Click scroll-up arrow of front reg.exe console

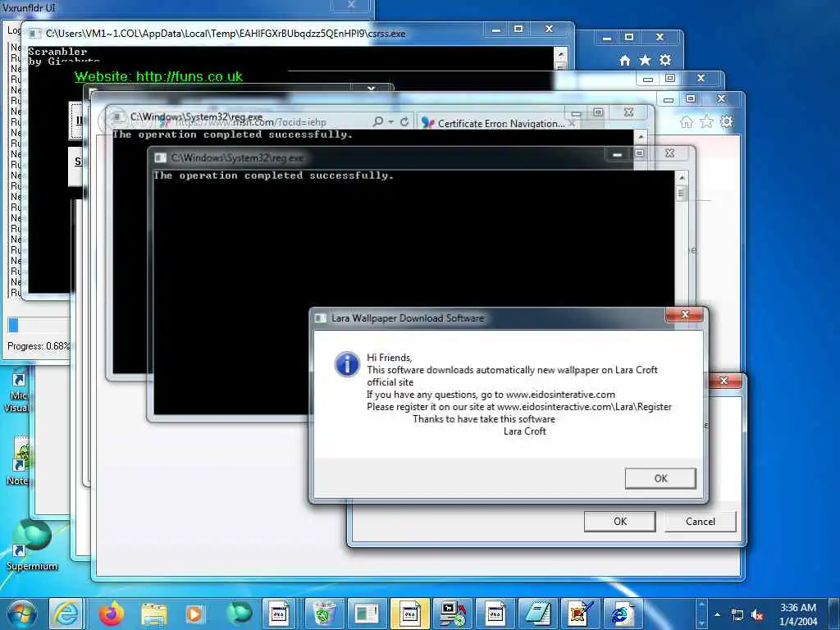click(x=682, y=178)
